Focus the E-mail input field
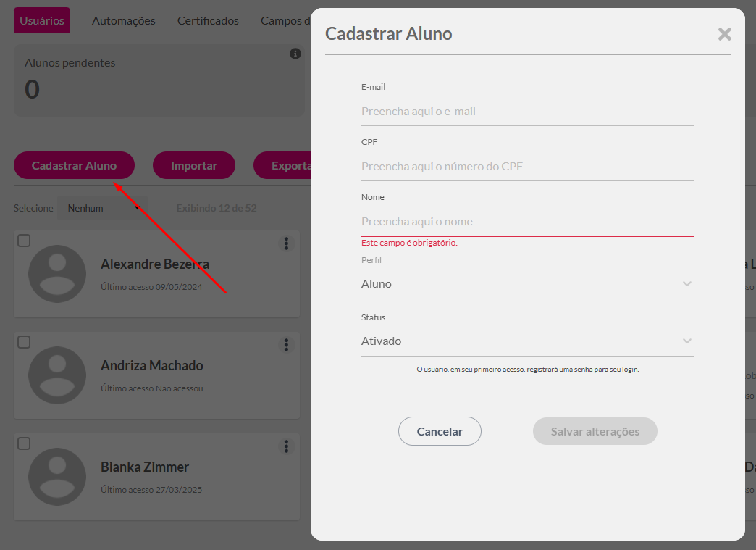The height and width of the screenshot is (550, 756). 527,112
